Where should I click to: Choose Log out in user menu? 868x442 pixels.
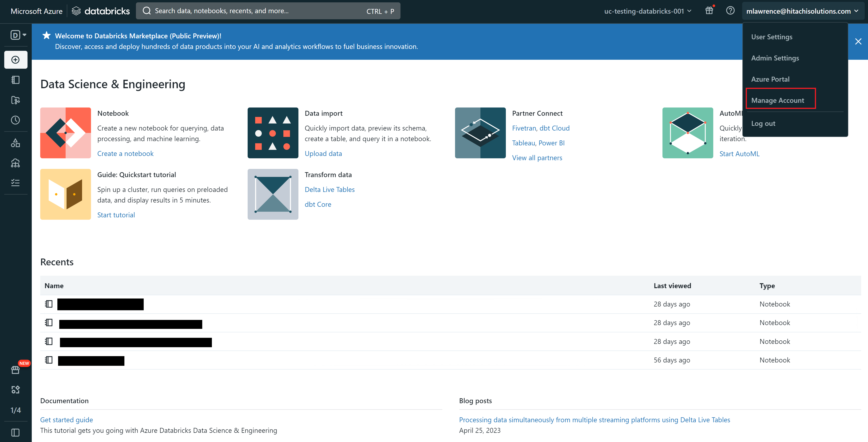click(x=763, y=123)
